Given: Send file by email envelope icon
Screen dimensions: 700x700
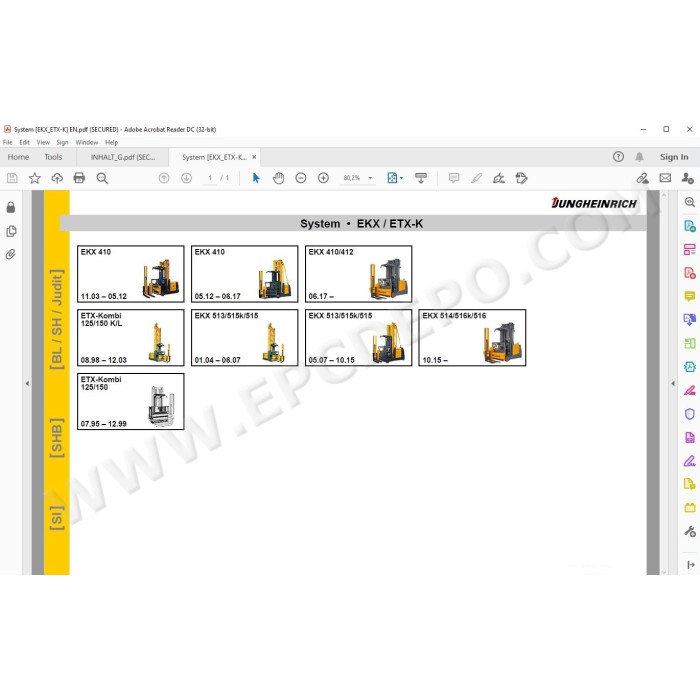Looking at the screenshot, I should [665, 178].
